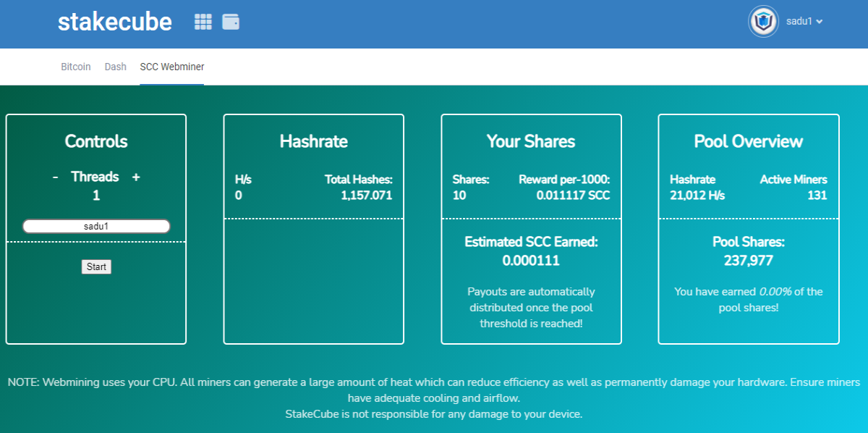Click the Webmining CPU warning note
The image size is (868, 433).
[x=434, y=390]
